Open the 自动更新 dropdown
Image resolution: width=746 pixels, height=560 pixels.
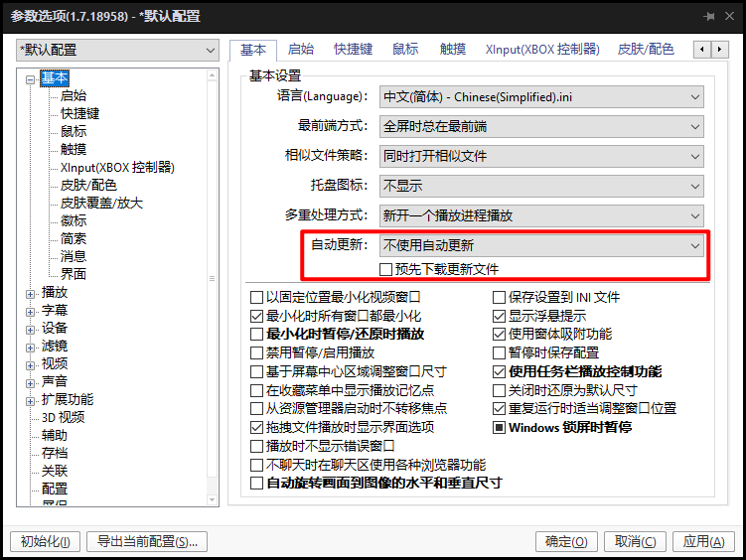point(541,246)
